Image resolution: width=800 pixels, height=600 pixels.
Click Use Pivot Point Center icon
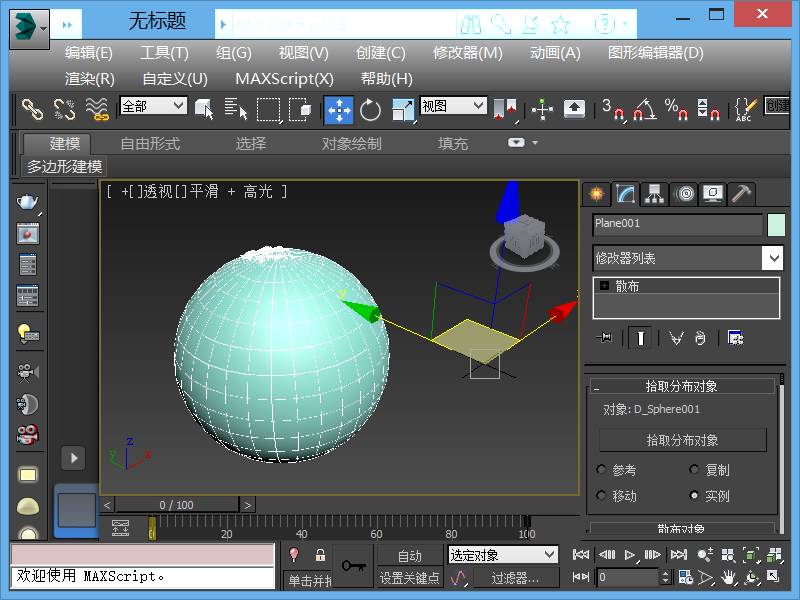[x=505, y=109]
